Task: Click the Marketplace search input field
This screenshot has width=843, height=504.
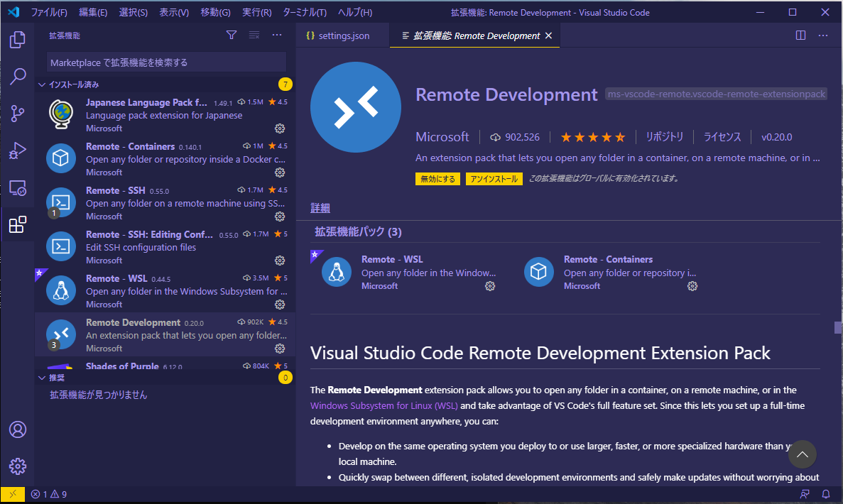Action: [x=166, y=62]
